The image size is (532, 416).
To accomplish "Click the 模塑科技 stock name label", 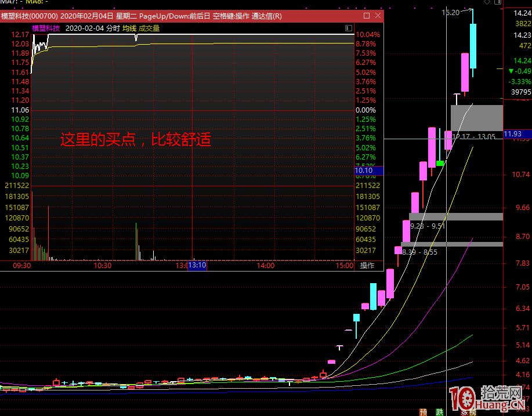I will (x=46, y=28).
